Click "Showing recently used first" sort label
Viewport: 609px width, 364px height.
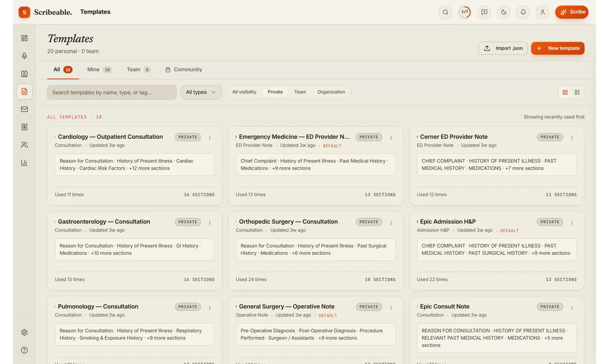click(x=554, y=117)
